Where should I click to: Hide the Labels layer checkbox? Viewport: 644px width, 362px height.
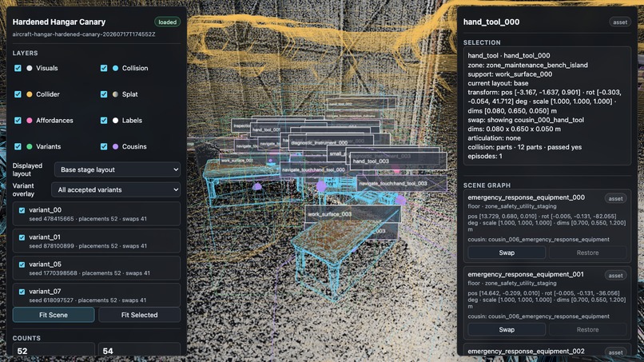(x=104, y=121)
